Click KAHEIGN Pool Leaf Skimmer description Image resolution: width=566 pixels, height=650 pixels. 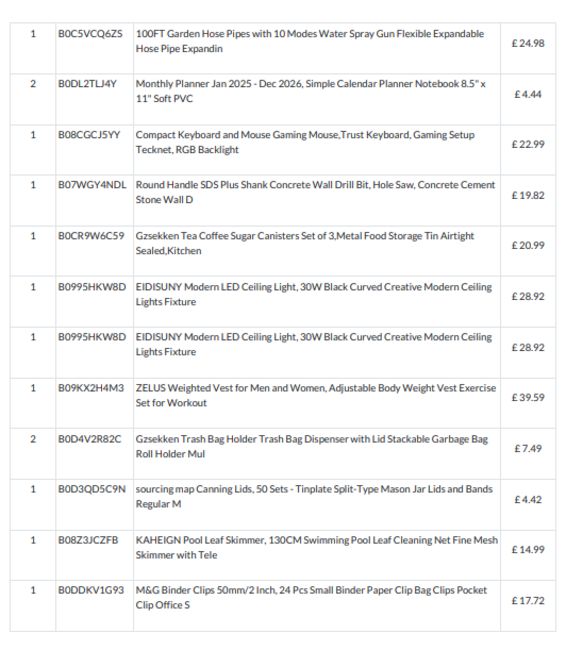click(316, 548)
